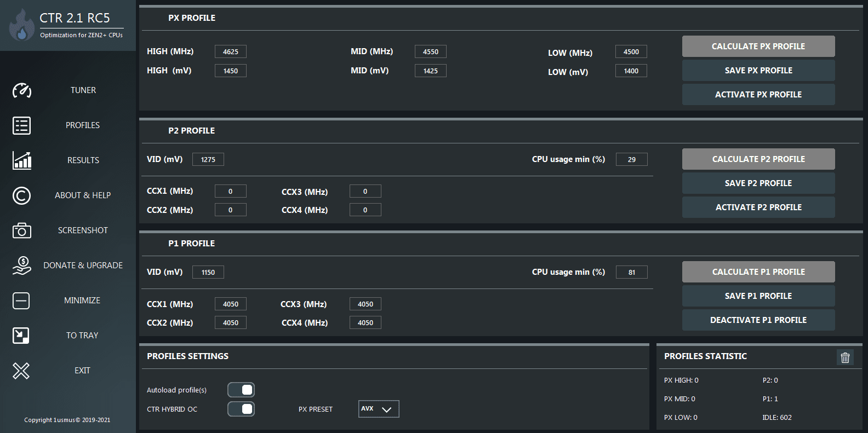Edit the PX LOW (mV) field 1400

(x=631, y=71)
